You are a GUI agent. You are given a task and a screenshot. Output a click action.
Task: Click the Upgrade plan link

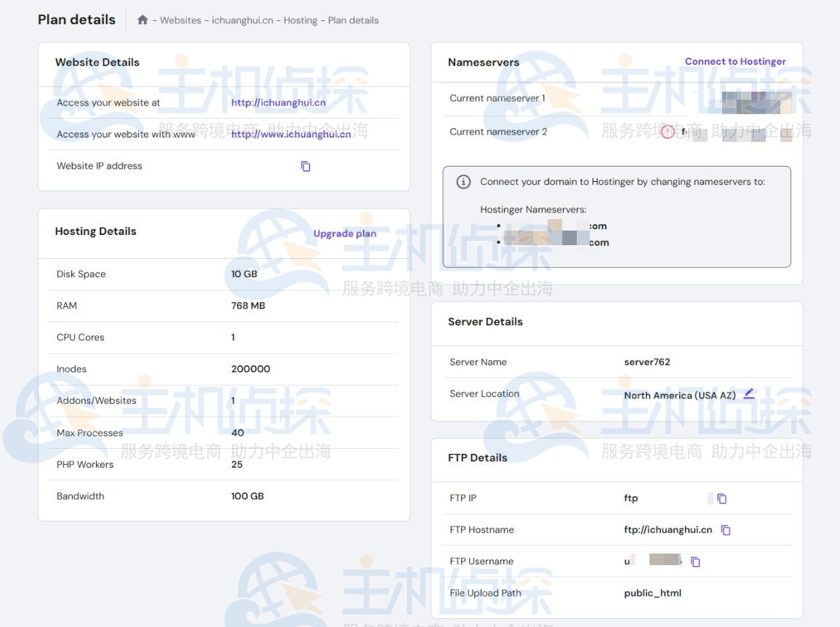(345, 233)
